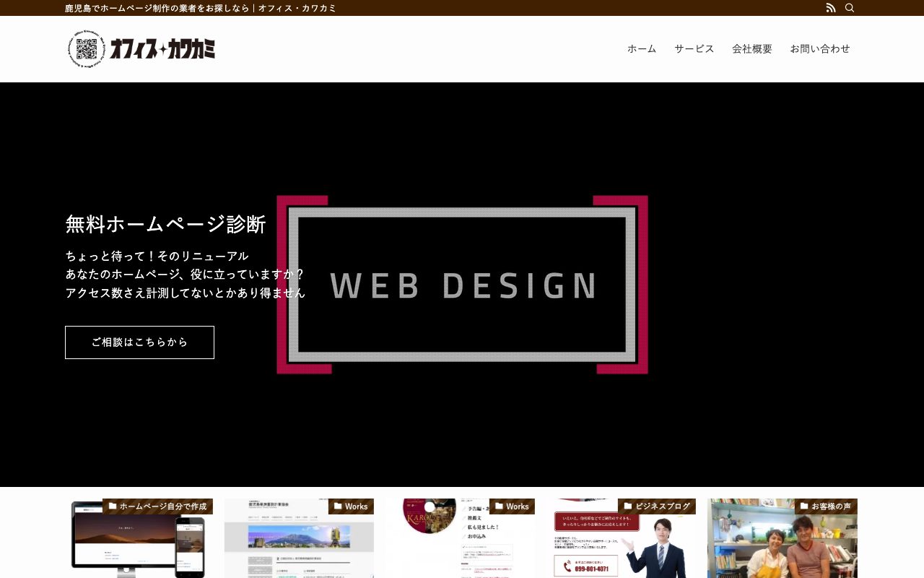The height and width of the screenshot is (578, 924).
Task: Click the オフィス・カワカミ site logo
Action: point(141,49)
